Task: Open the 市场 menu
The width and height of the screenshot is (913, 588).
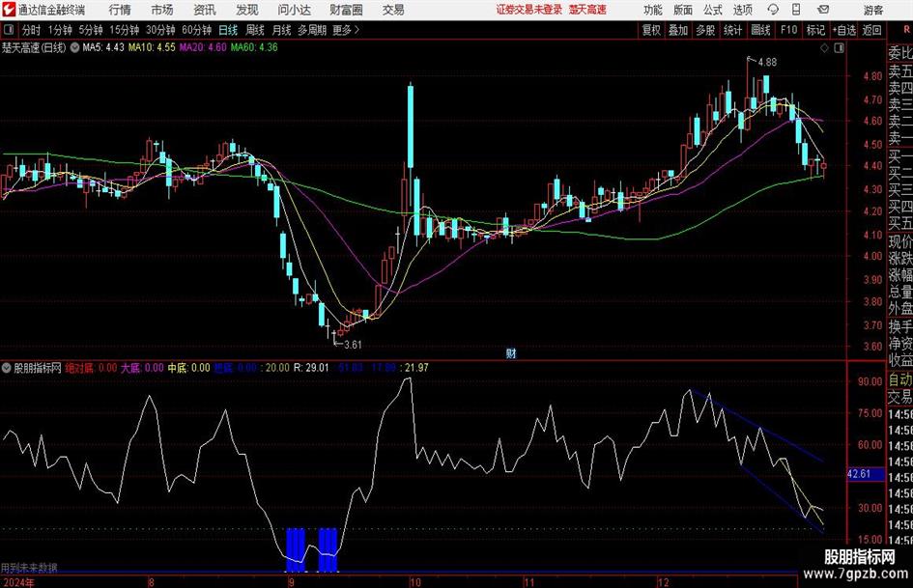Action: pos(162,10)
